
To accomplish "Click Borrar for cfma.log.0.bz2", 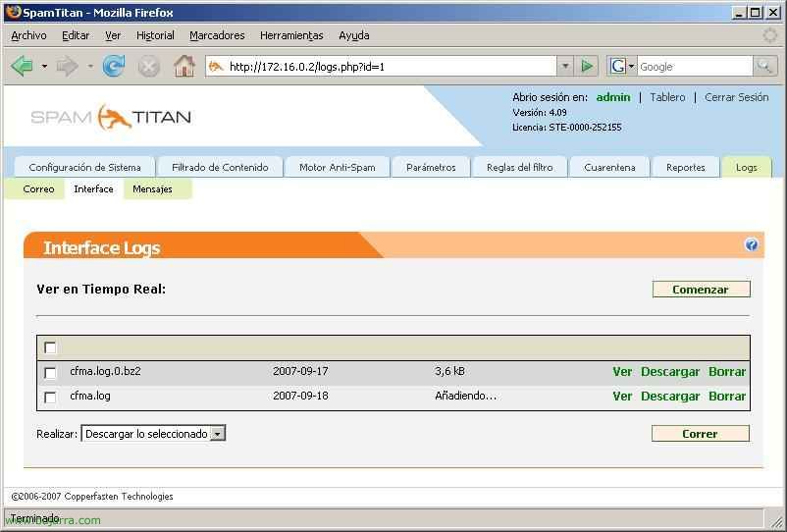I will [x=727, y=372].
